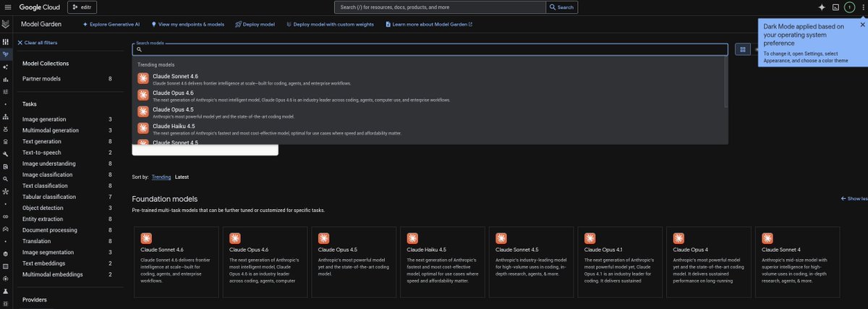Collapse Foundation models with Show less

pos(854,198)
